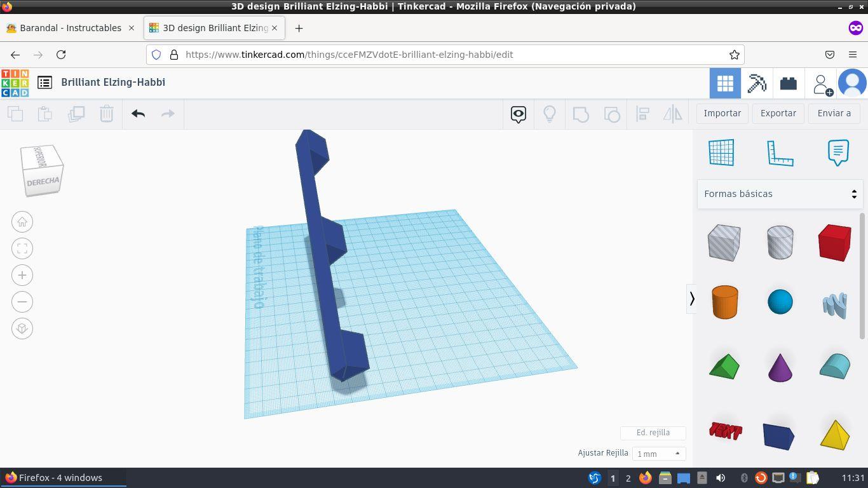Click the Group shapes icon

581,114
